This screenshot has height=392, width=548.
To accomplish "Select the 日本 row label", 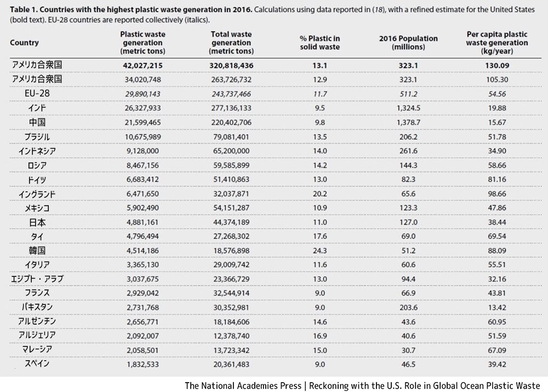I will click(x=38, y=222).
